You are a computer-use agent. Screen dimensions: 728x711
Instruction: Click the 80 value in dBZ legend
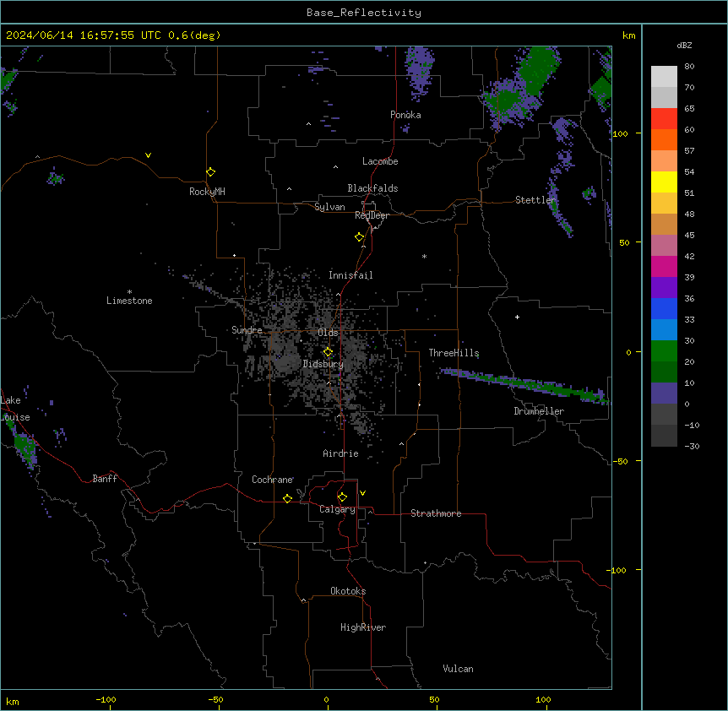pyautogui.click(x=689, y=67)
